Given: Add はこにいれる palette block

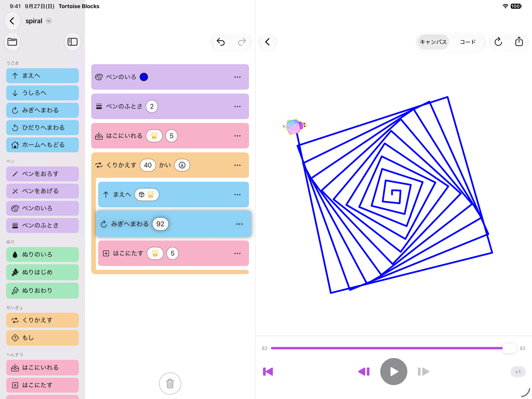Looking at the screenshot, I should click(43, 368).
